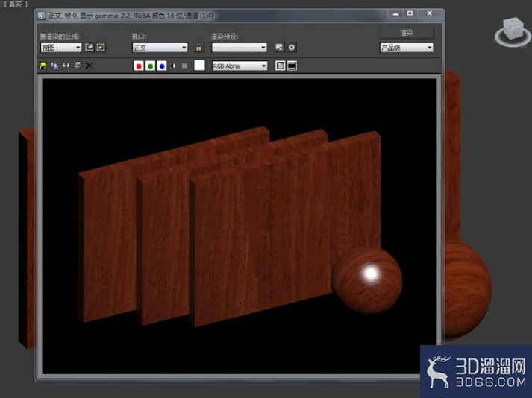Viewport: 532px width, 398px height.
Task: Toggle the green channel display
Action: coord(150,66)
